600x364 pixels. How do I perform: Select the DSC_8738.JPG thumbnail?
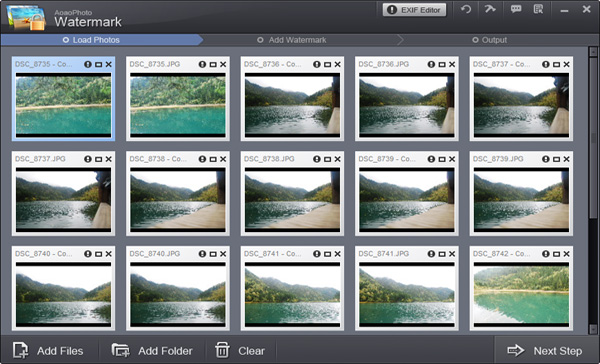coord(292,199)
